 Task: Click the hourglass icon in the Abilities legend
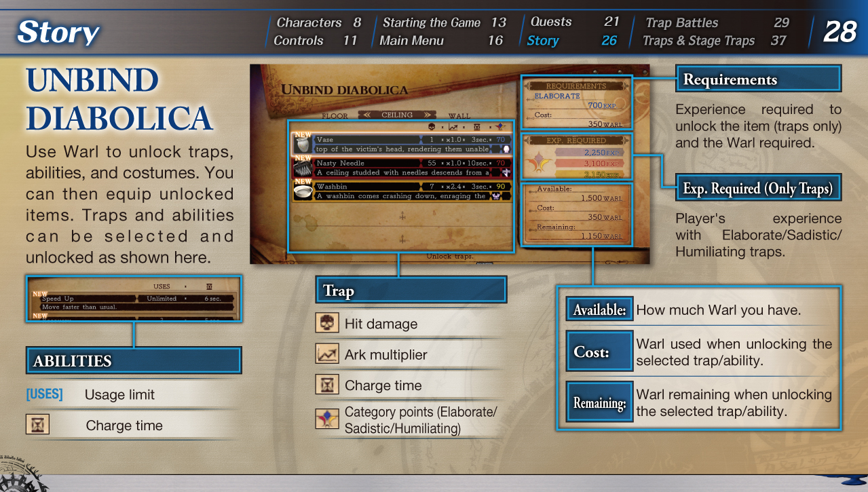click(37, 425)
